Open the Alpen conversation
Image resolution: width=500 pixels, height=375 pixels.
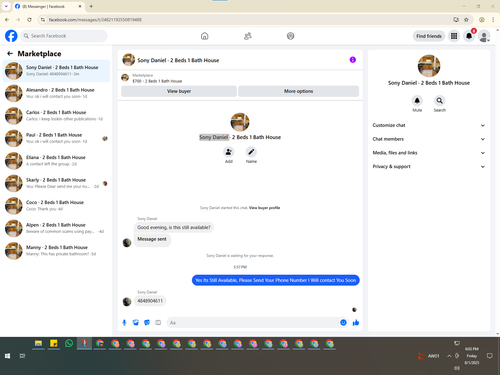56,228
